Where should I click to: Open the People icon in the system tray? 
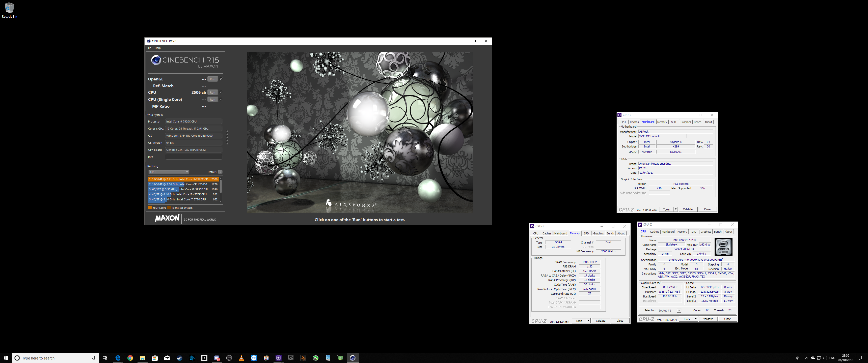point(798,358)
